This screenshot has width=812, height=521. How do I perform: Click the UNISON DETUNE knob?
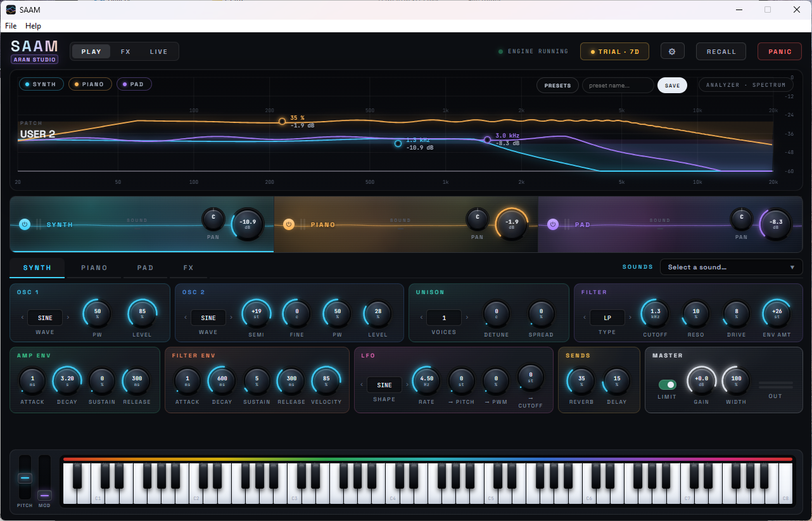pos(497,313)
